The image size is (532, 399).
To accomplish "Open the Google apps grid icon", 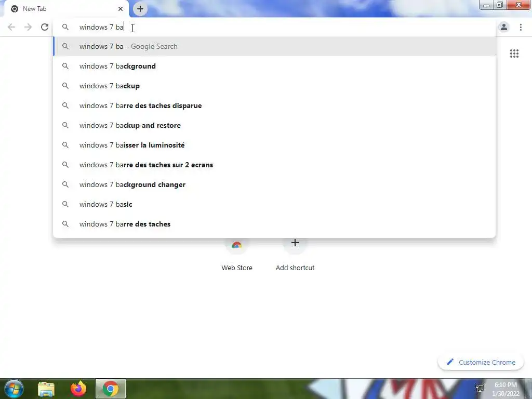I will (x=514, y=54).
